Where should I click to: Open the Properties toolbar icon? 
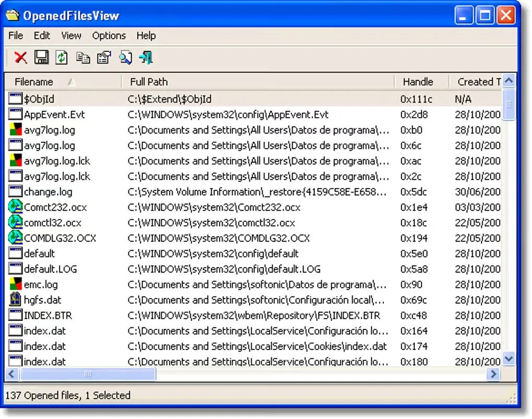point(104,57)
